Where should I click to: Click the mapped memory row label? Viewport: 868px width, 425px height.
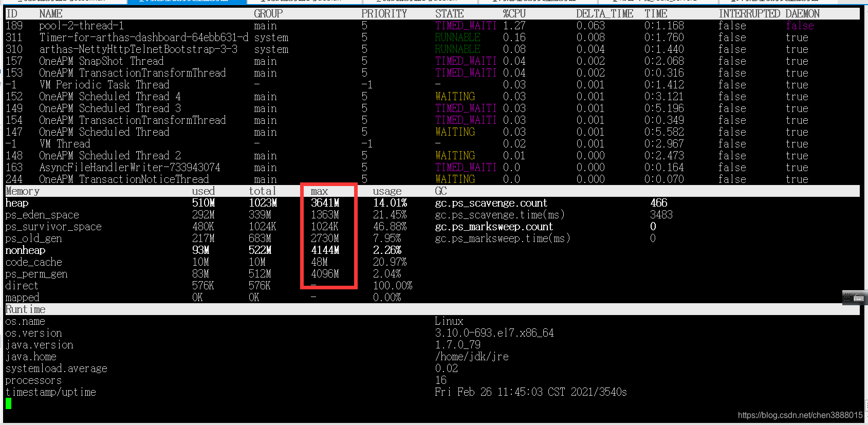22,298
